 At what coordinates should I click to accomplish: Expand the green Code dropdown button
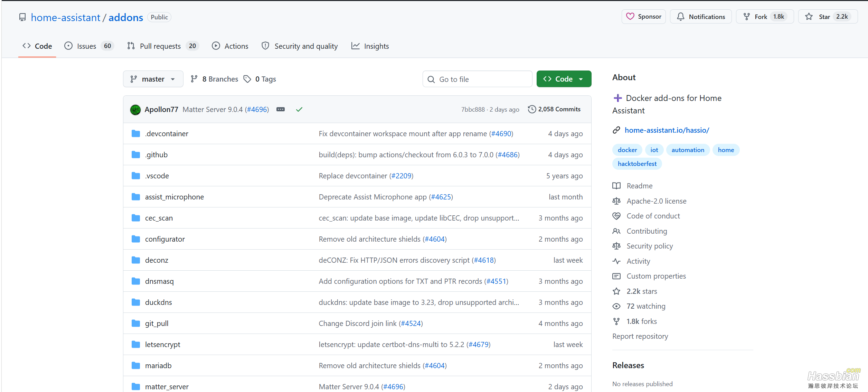(564, 79)
